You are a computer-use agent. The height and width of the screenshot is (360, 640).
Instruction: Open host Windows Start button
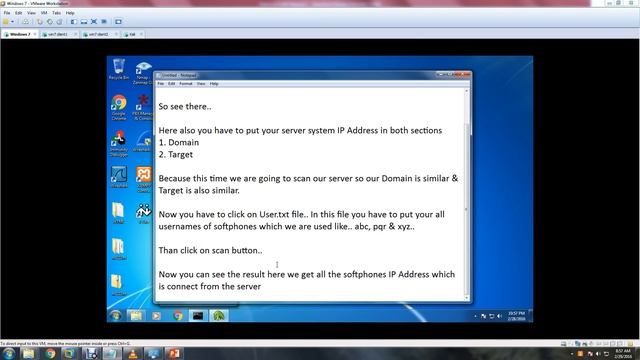click(x=9, y=353)
